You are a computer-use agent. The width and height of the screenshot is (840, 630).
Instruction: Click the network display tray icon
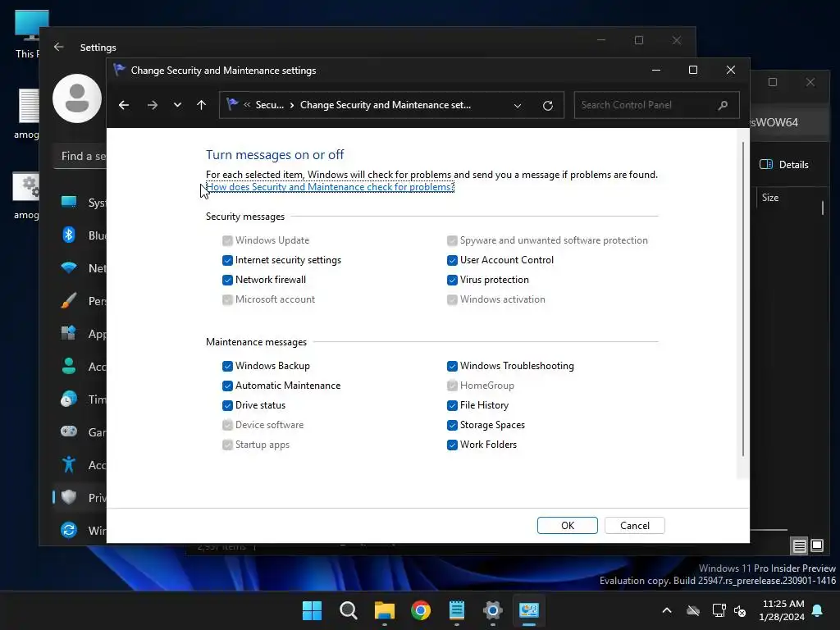719,610
